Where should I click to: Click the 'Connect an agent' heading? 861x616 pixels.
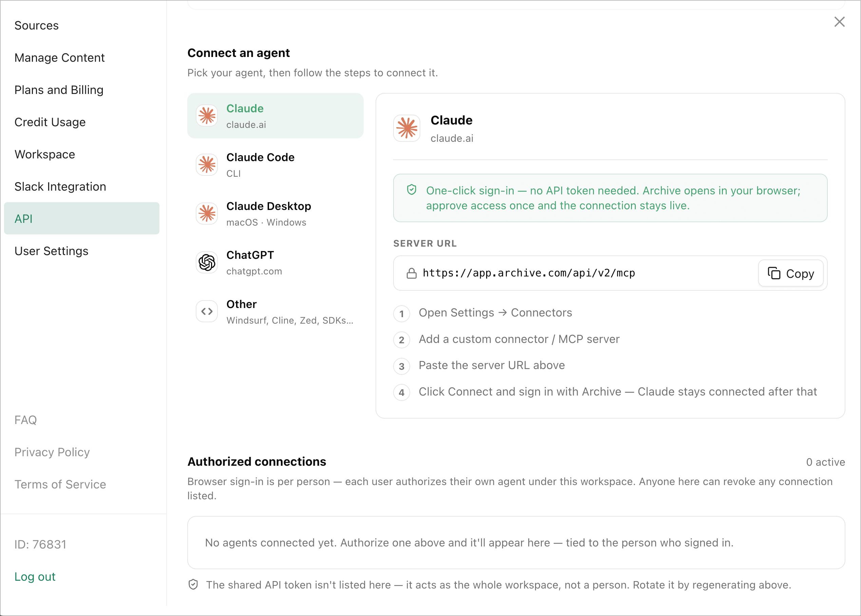tap(238, 53)
